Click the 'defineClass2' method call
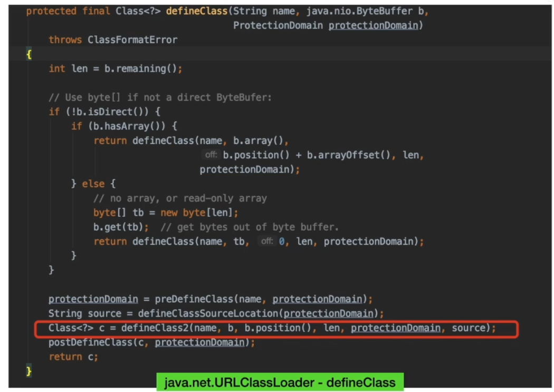 155,328
